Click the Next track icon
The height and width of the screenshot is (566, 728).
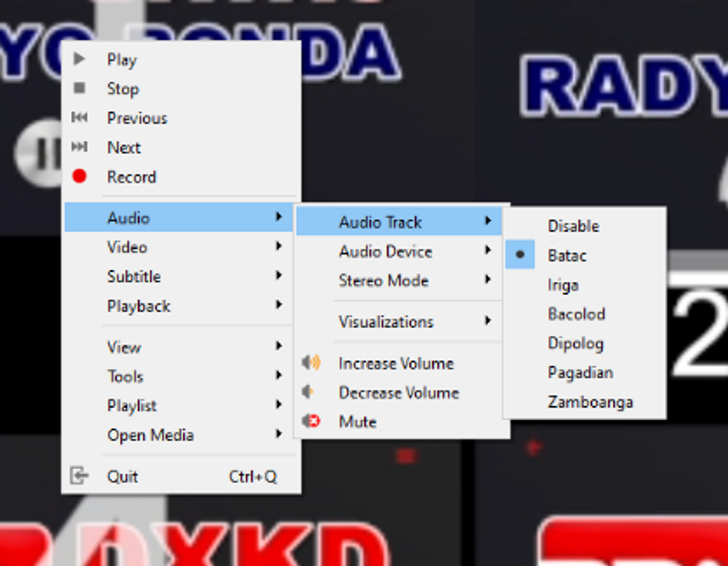tap(79, 147)
